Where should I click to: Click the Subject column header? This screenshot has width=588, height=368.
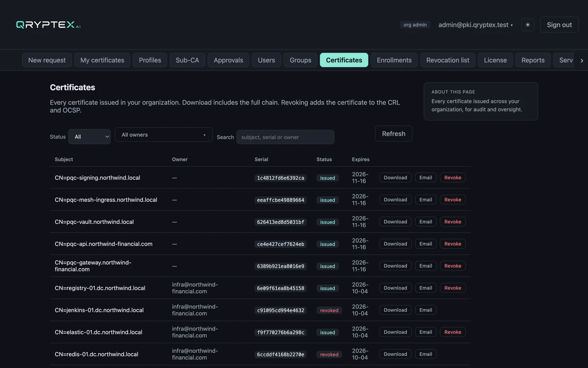tap(64, 159)
